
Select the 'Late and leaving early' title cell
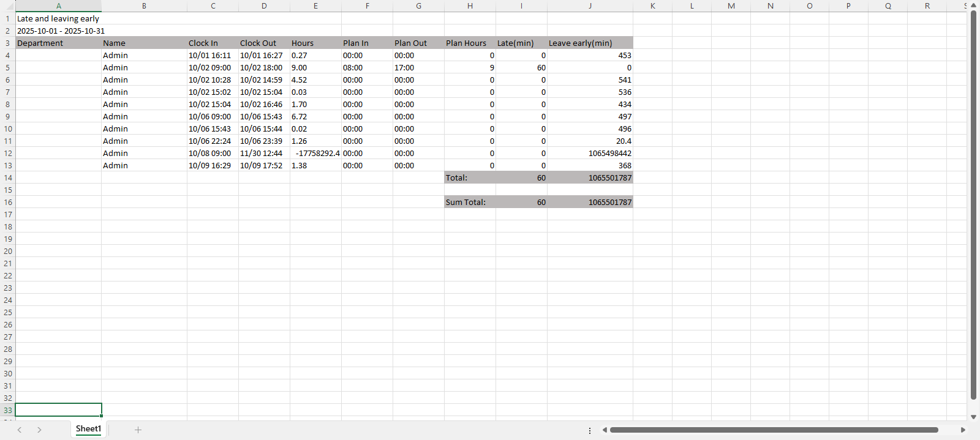(58, 19)
